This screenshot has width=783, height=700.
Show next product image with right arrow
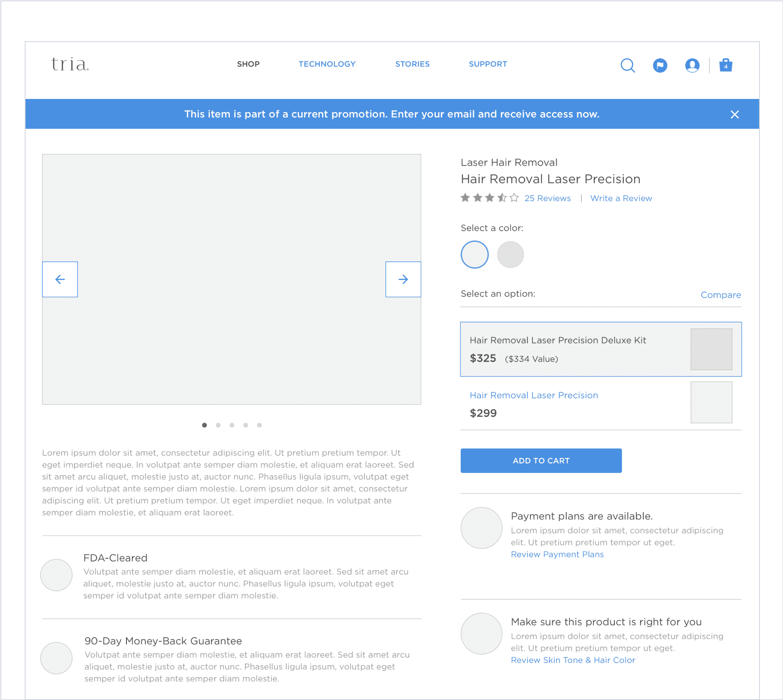[x=403, y=279]
